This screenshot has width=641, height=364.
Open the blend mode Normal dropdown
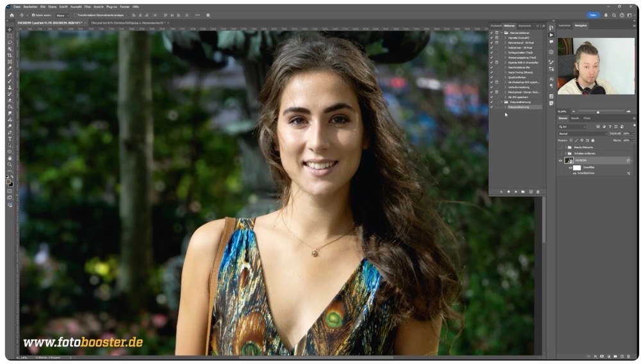click(581, 133)
